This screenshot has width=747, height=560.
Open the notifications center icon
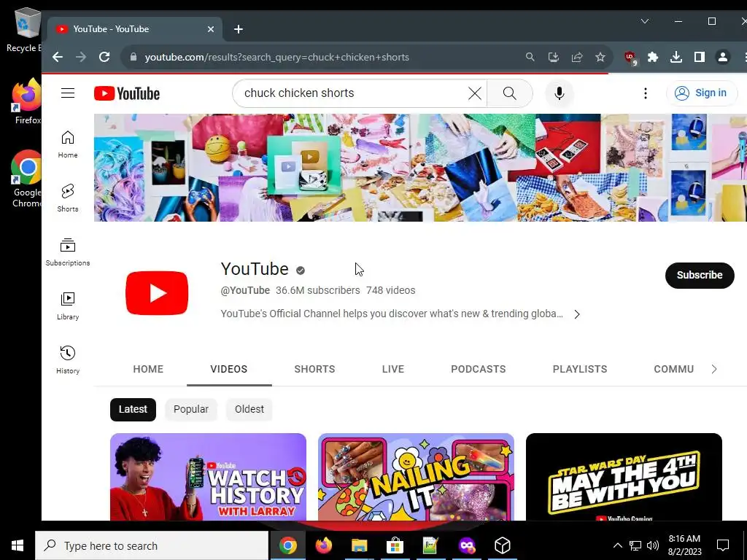(x=723, y=545)
